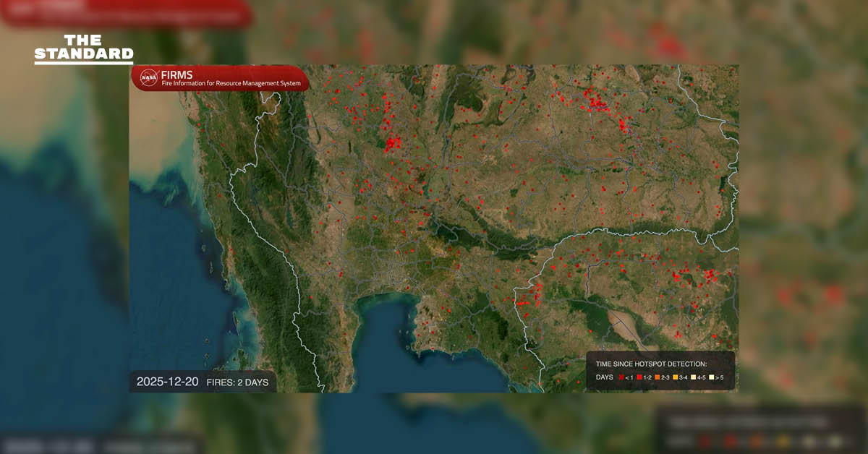
Task: Click the NASA meatball logo
Action: click(148, 77)
